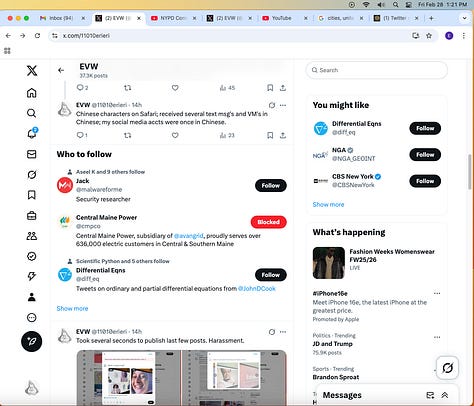Like the Chinese characters post
The height and width of the screenshot is (406, 474).
[x=175, y=135]
